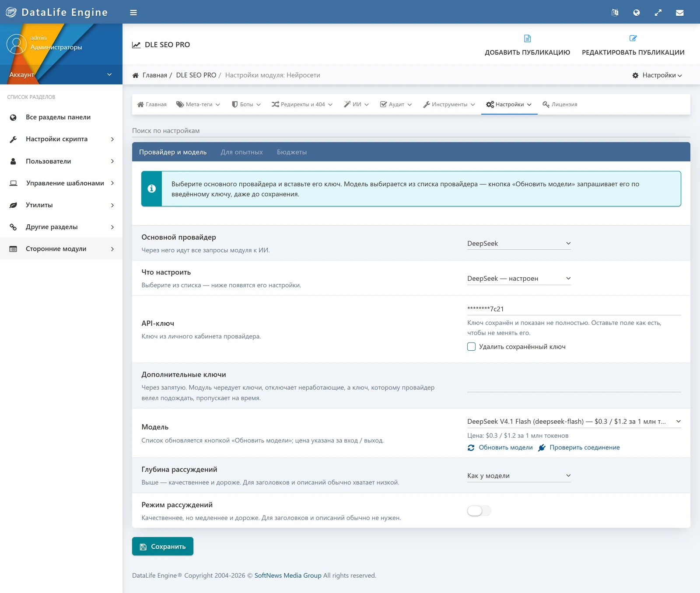Focus the Поиск по настройкам search field
Screen dimensions: 700x593
coord(411,131)
